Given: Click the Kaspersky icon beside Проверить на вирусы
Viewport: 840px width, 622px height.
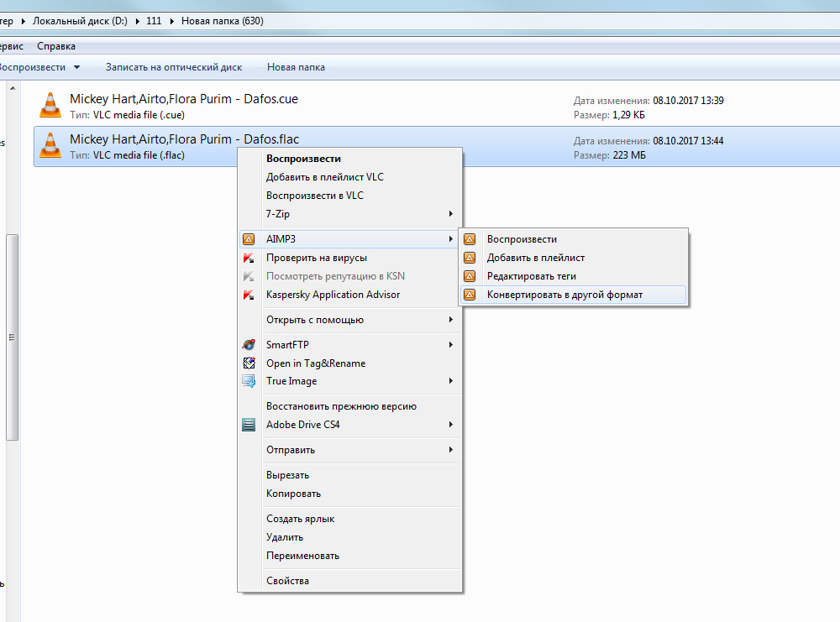Looking at the screenshot, I should [x=249, y=258].
